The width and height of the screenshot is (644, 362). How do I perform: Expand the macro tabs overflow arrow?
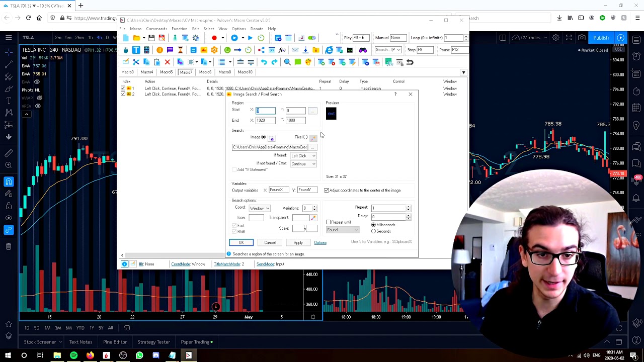(x=463, y=72)
